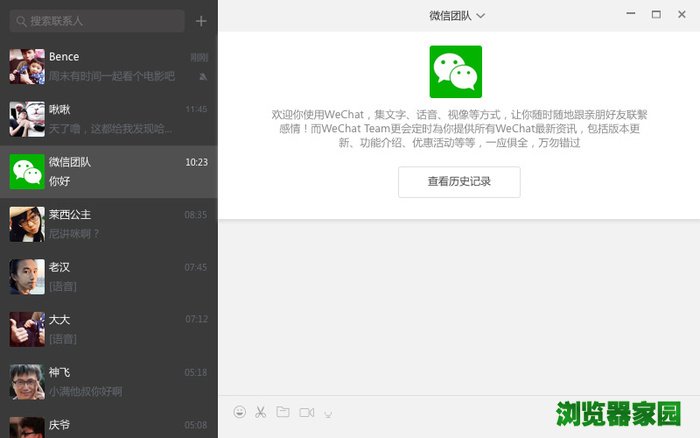Click the 10:23 timestamp on 微信团队
The image size is (700, 438).
pyautogui.click(x=196, y=162)
